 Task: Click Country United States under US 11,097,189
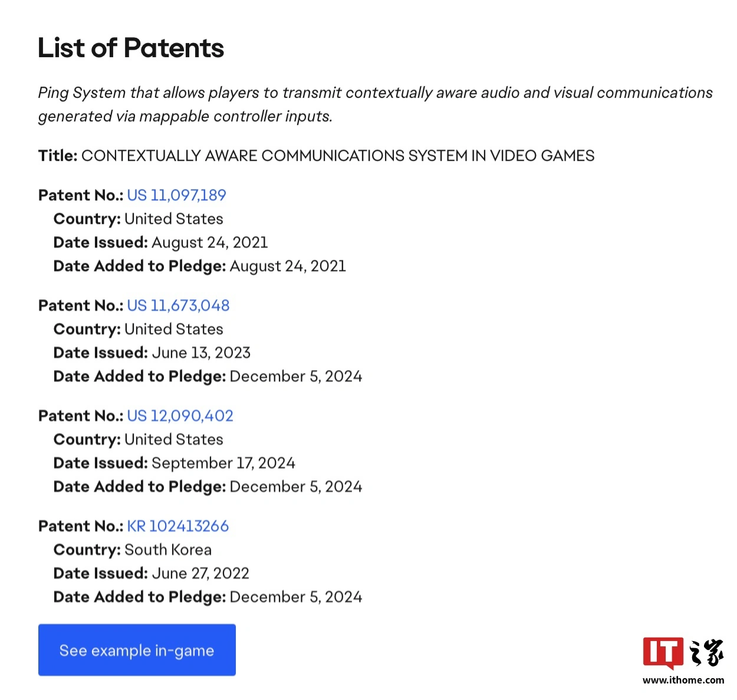click(x=139, y=219)
